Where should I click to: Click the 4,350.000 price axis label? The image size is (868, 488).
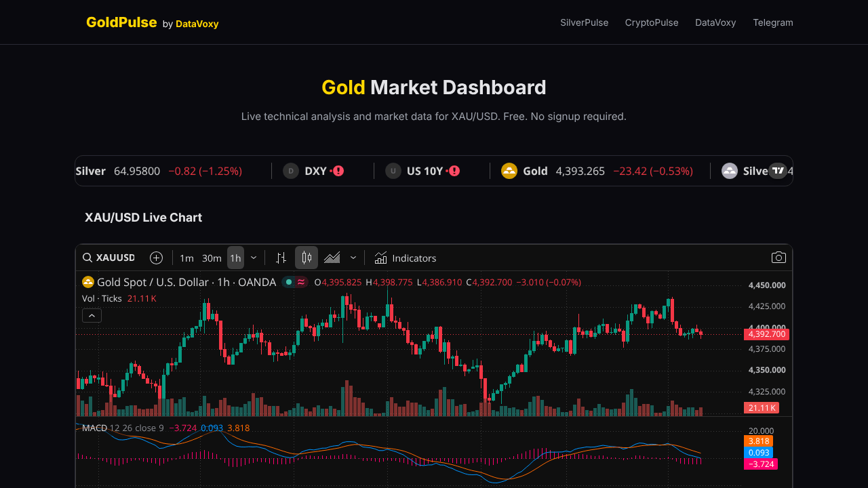coord(767,370)
